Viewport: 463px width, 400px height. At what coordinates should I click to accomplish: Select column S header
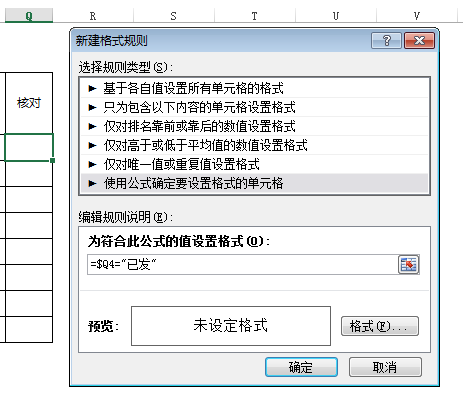pyautogui.click(x=174, y=16)
